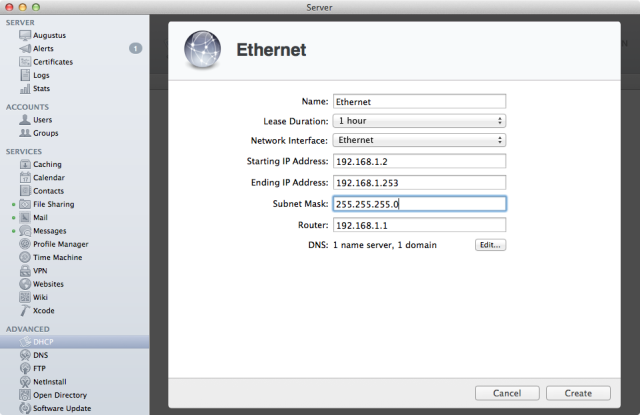Select the File Sharing service icon

tap(25, 204)
